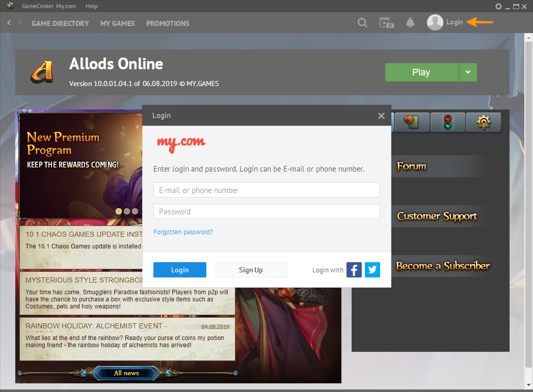Click the page scrollbar up arrow
The width and height of the screenshot is (533, 392).
click(528, 37)
